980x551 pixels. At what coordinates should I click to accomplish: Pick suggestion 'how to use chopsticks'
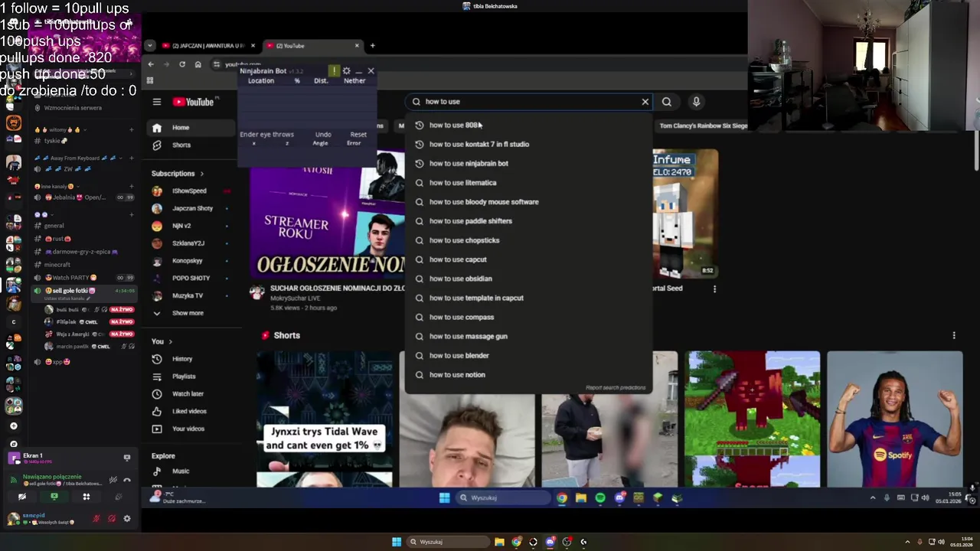(x=528, y=240)
